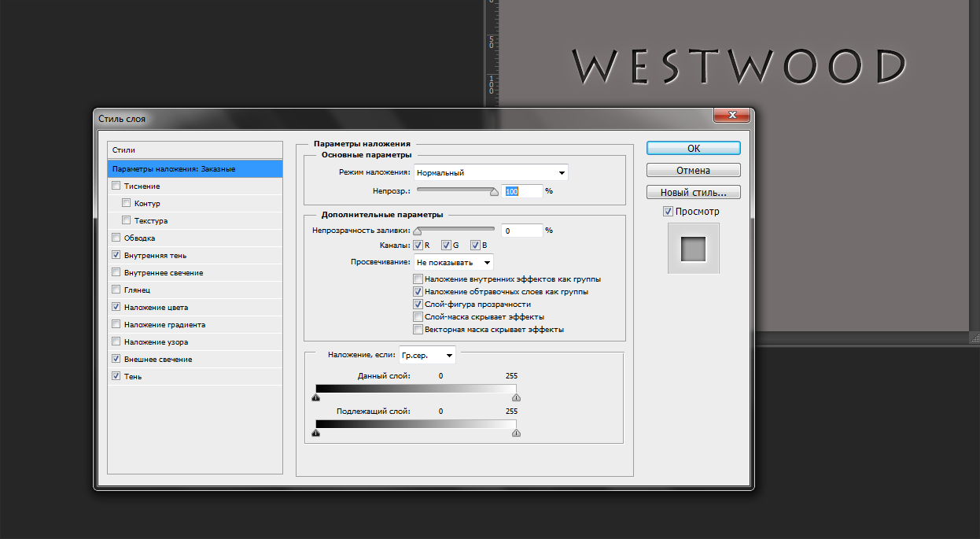Click the Данный слой white point marker

point(516,397)
